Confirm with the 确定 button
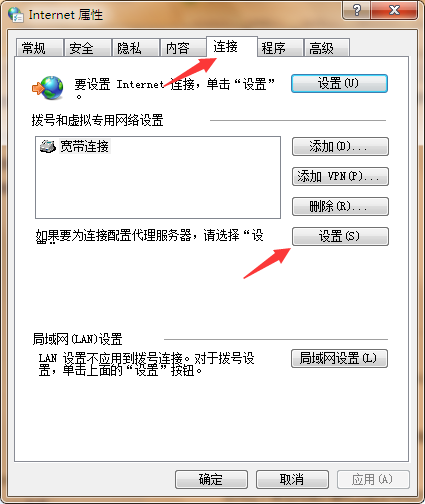Image resolution: width=425 pixels, height=504 pixels. [x=211, y=480]
